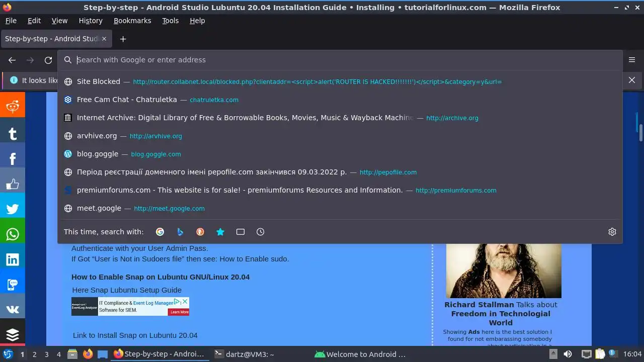Select the Step-by-step Android Studio tab
Viewport: 644px width, 362px height.
tap(55, 39)
